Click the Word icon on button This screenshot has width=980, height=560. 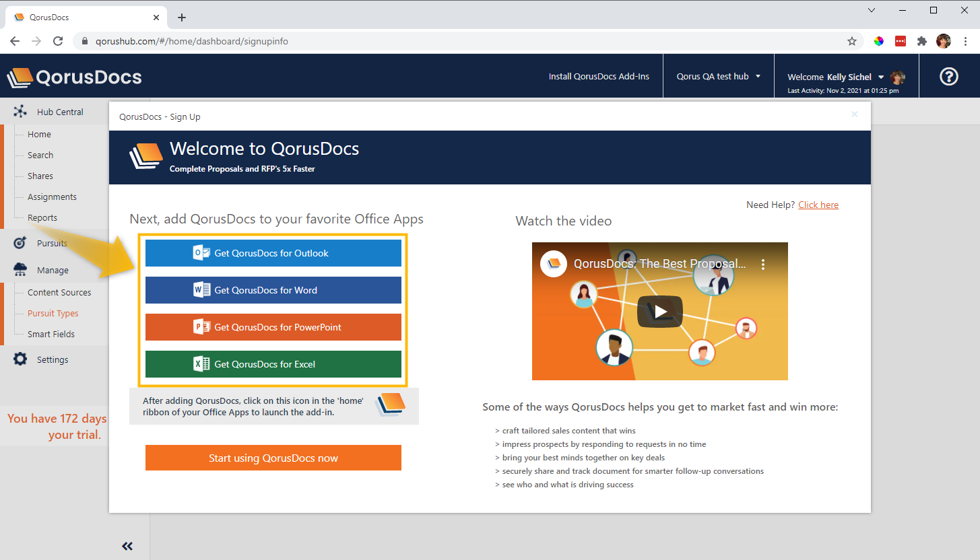(201, 290)
